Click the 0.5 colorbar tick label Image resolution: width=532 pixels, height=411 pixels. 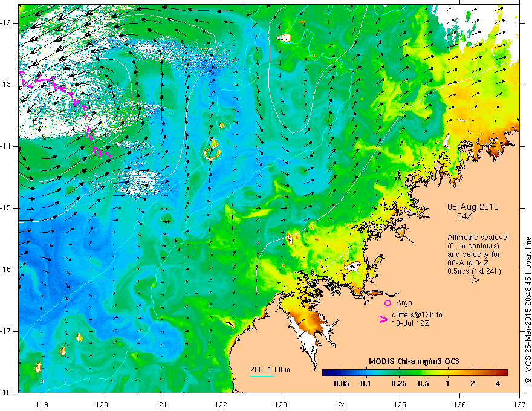(x=423, y=384)
